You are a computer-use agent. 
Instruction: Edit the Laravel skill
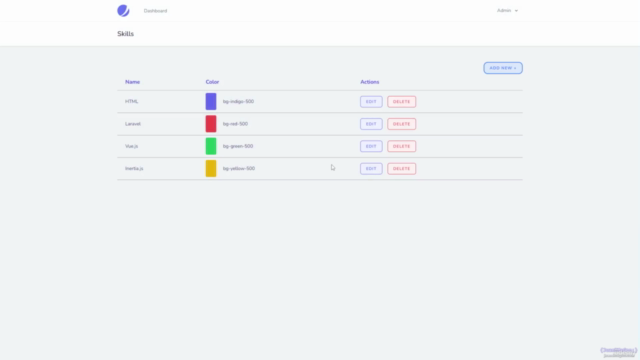371,124
